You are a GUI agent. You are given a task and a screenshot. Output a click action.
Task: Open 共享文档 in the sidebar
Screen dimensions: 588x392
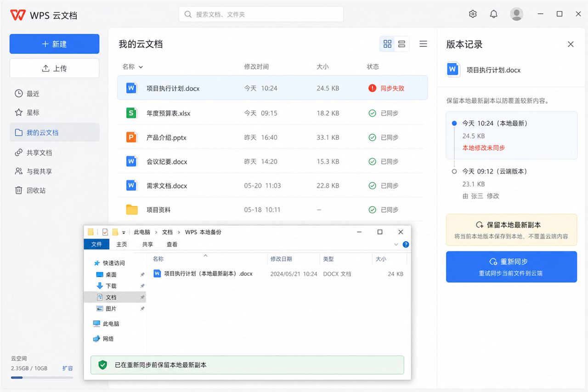[x=54, y=152]
